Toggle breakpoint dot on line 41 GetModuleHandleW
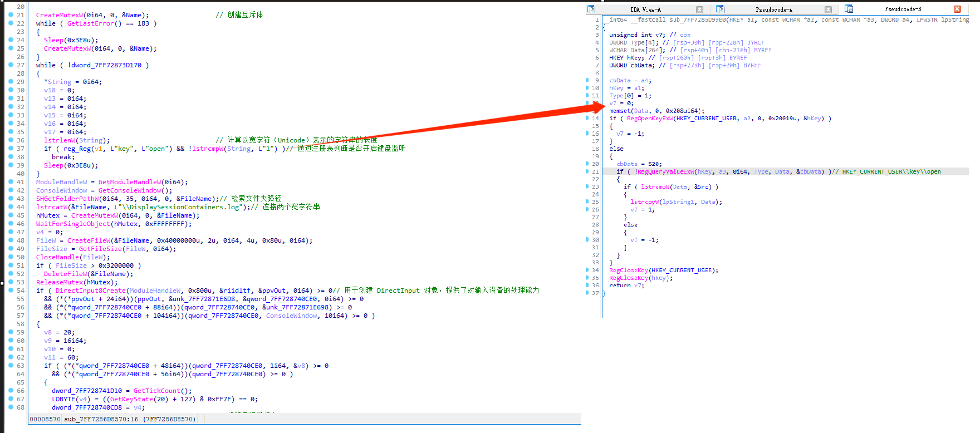Viewport: 980px width, 433px height. [x=11, y=182]
